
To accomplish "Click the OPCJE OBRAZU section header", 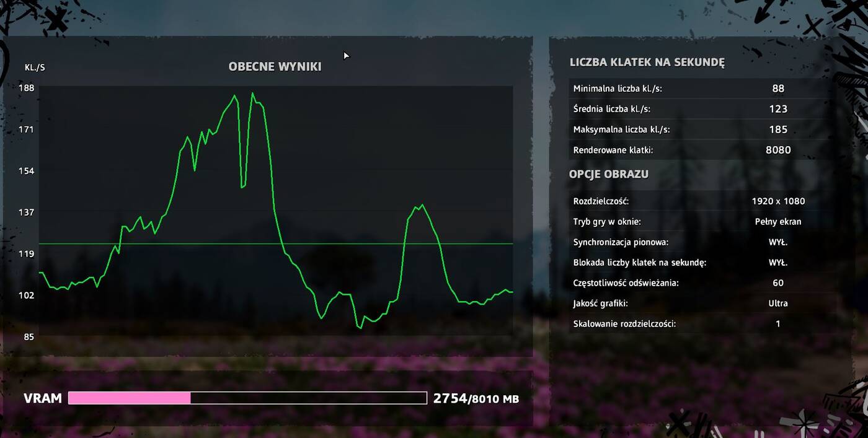I will point(608,174).
